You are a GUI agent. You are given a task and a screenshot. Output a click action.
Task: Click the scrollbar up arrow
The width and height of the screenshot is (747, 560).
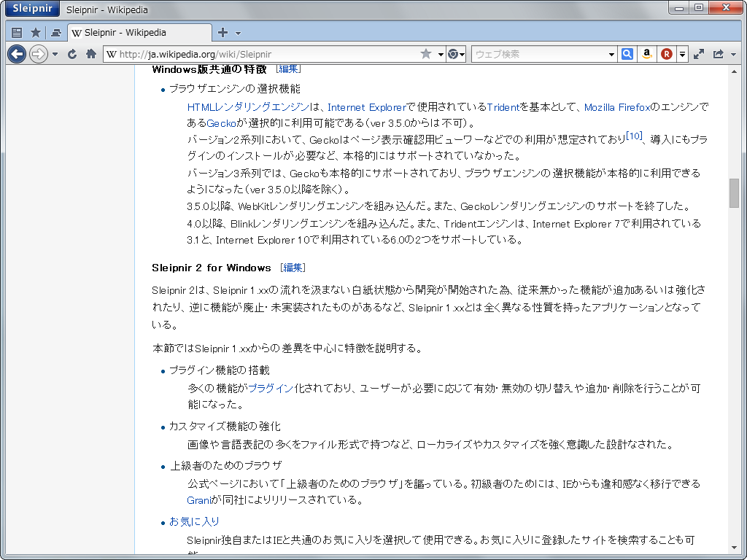click(x=734, y=72)
